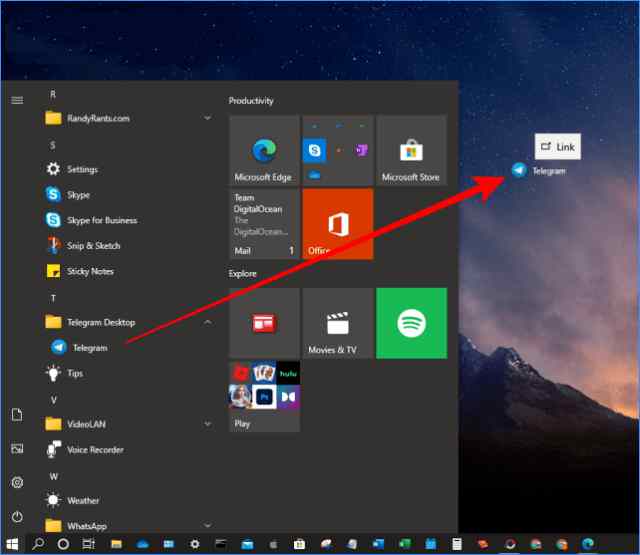Open the Mail live tile
640x555 pixels.
pos(264,224)
